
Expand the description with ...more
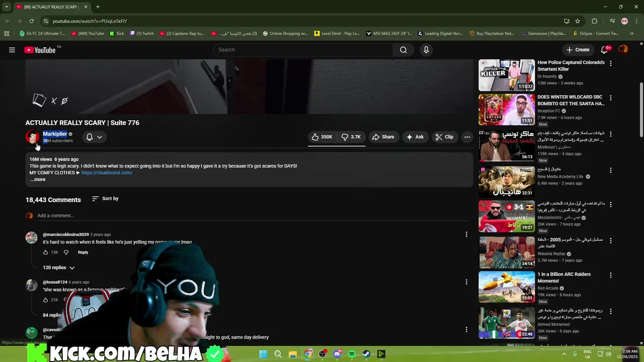(x=38, y=179)
